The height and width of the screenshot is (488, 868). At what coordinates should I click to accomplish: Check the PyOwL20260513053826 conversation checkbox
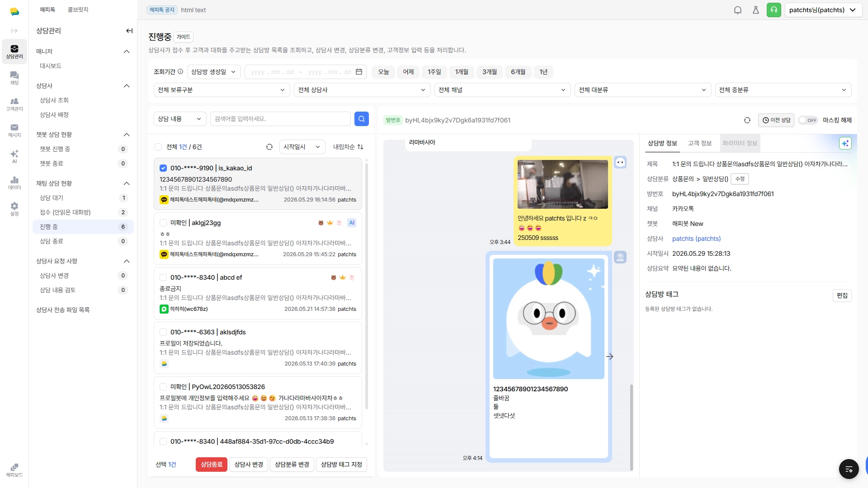pyautogui.click(x=163, y=387)
